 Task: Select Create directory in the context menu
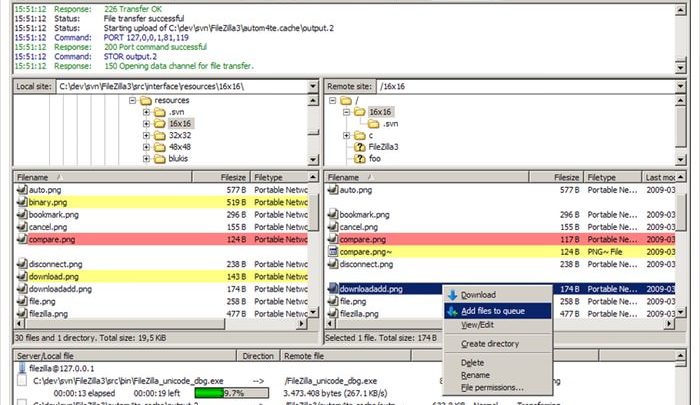498,344
